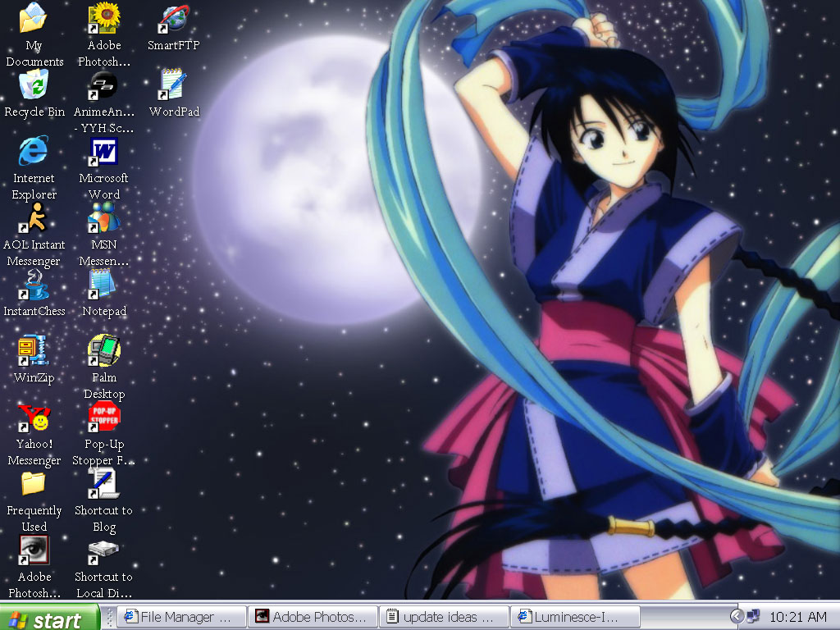
Task: Select the WordPad desktop icon
Action: [173, 84]
